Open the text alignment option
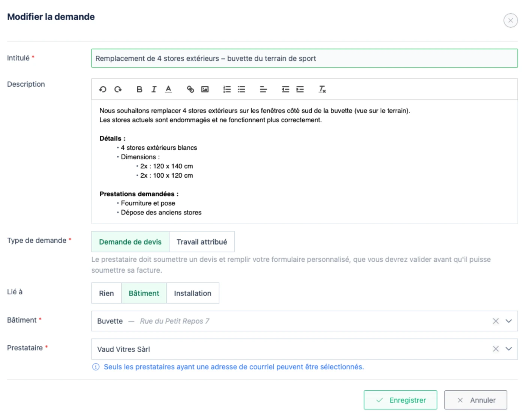The image size is (525, 420). point(263,89)
